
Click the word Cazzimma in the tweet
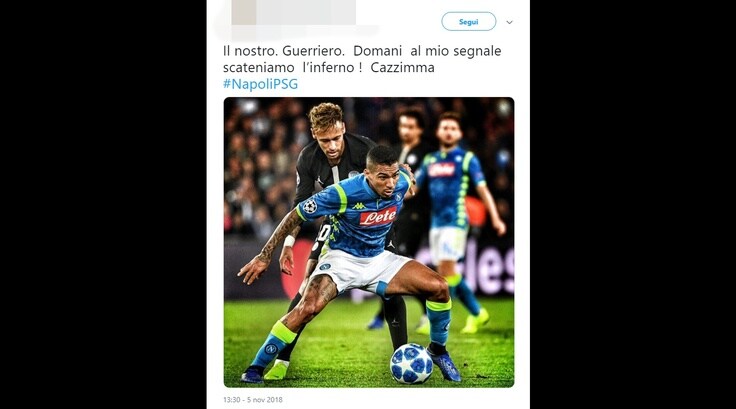tap(402, 68)
